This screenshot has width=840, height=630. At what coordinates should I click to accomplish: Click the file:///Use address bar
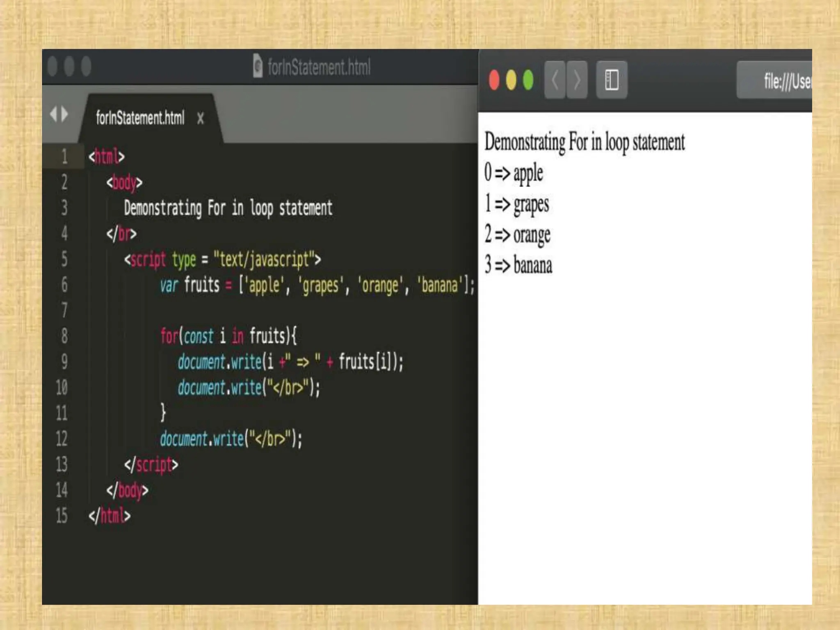[779, 81]
